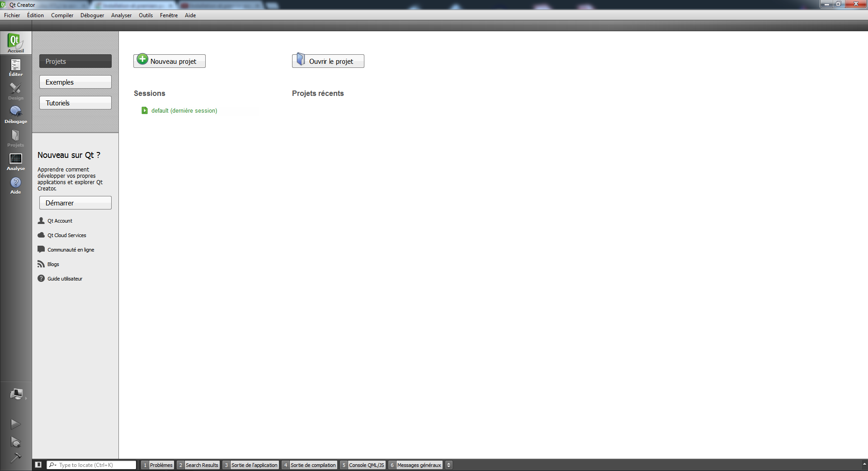
Task: Click the Ouvrir le projet button
Action: [328, 61]
